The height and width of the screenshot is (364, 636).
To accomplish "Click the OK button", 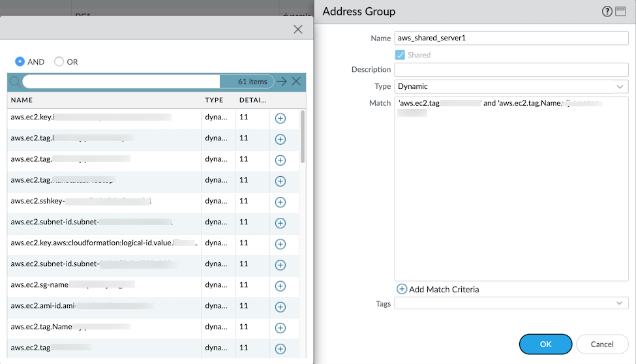I will point(545,344).
